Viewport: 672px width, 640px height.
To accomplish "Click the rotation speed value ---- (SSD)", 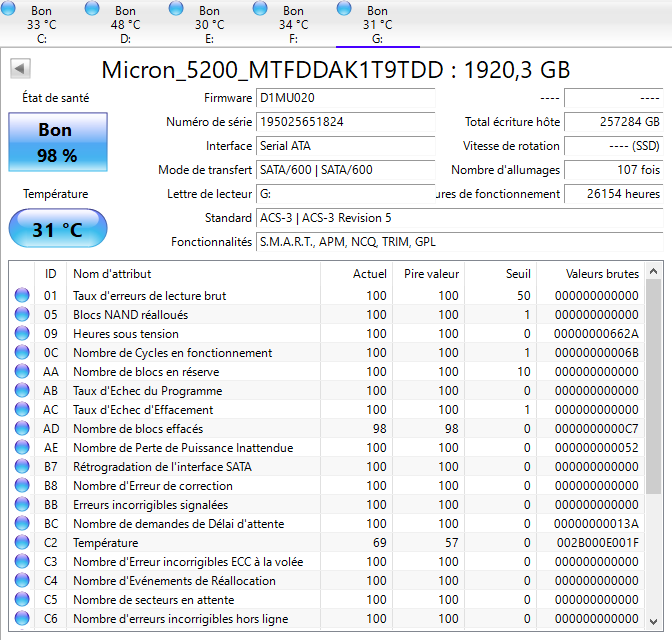I will pyautogui.click(x=614, y=146).
